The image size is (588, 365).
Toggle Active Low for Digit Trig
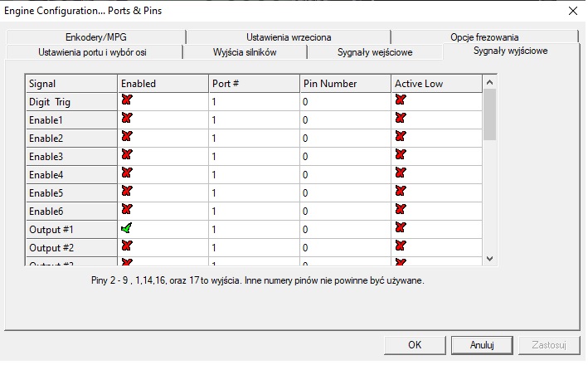point(401,100)
